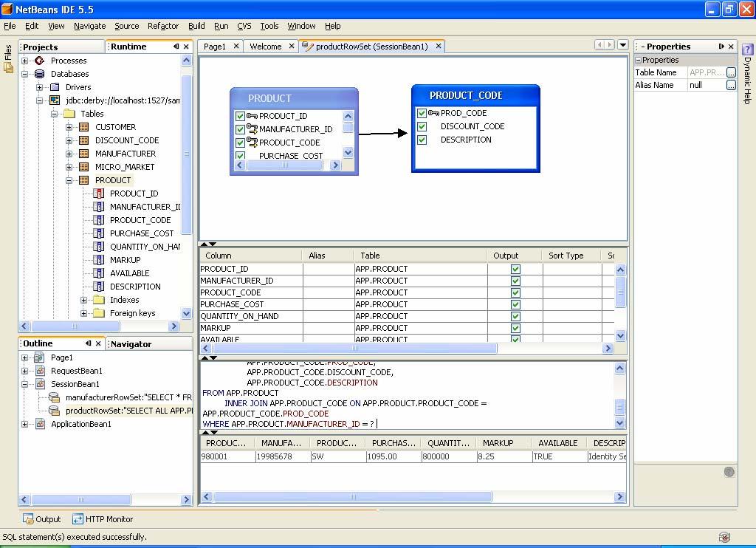The height and width of the screenshot is (548, 756).
Task: Switch to the Projects tab
Action: point(62,47)
